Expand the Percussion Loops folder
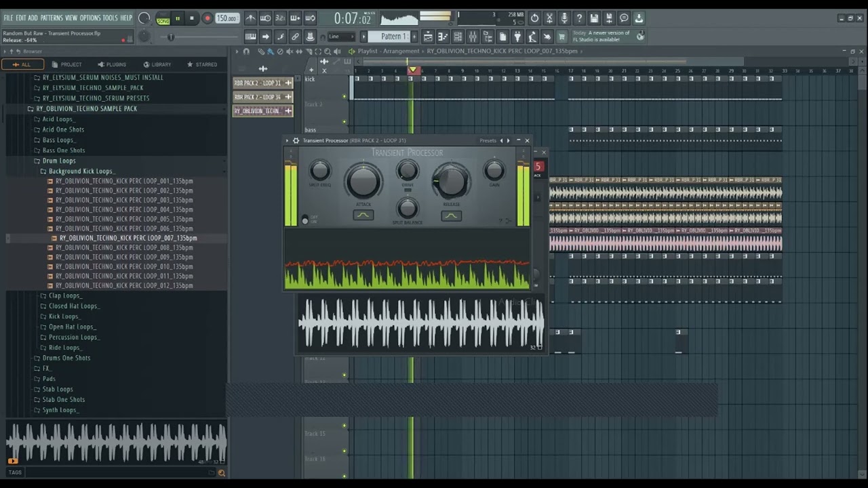868x488 pixels. [x=73, y=337]
